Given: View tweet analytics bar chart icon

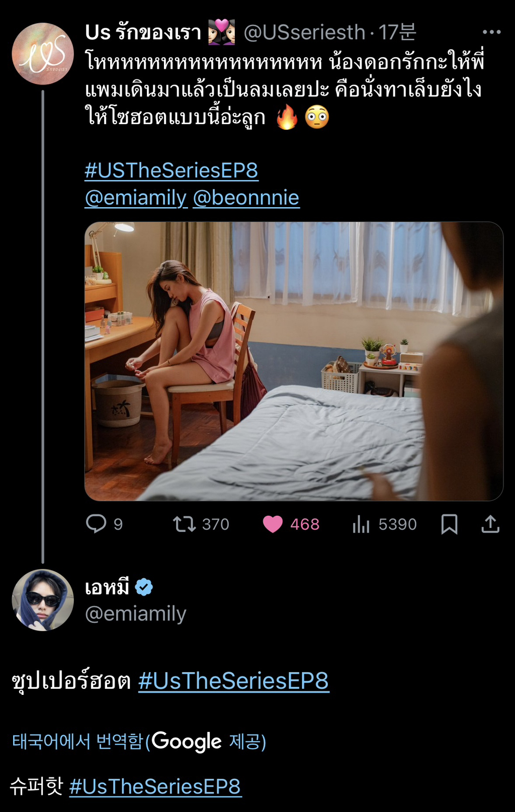Looking at the screenshot, I should click(361, 524).
